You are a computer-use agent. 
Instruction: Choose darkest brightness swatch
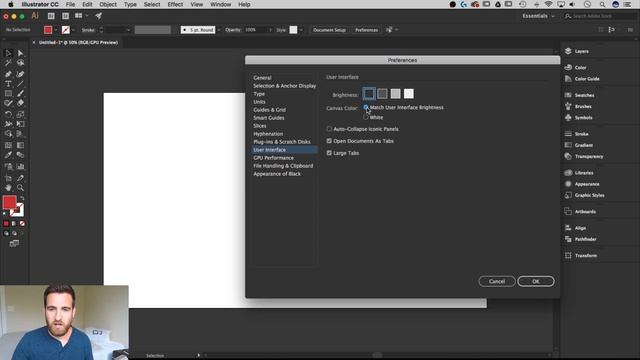[x=369, y=94]
